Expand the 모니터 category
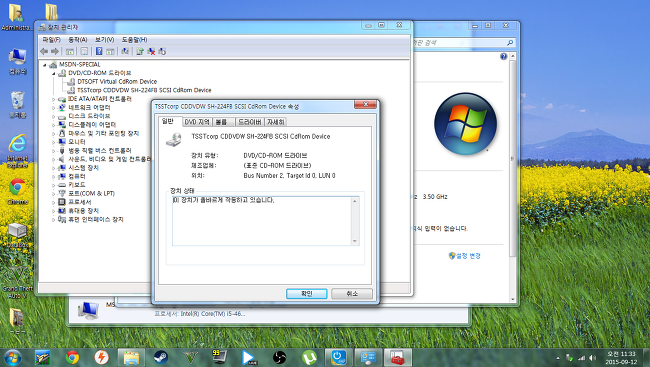 (x=53, y=142)
